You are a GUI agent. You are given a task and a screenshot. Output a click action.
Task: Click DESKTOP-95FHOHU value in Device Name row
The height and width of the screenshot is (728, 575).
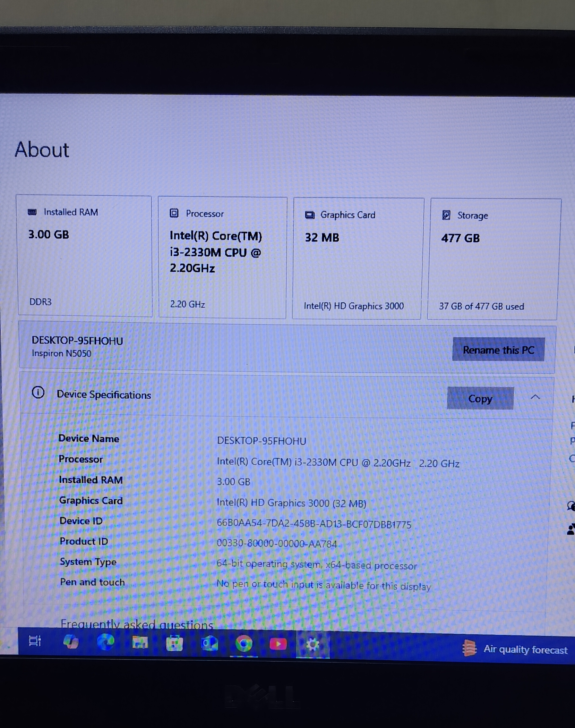262,441
